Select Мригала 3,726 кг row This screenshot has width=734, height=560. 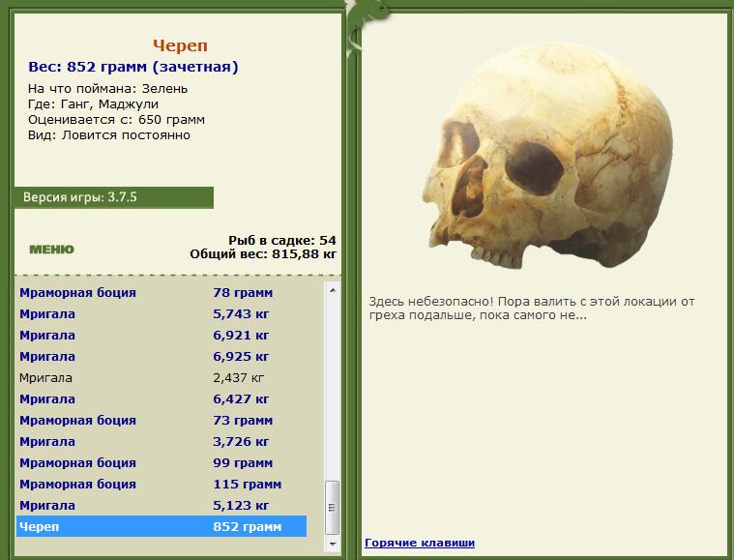pos(161,442)
